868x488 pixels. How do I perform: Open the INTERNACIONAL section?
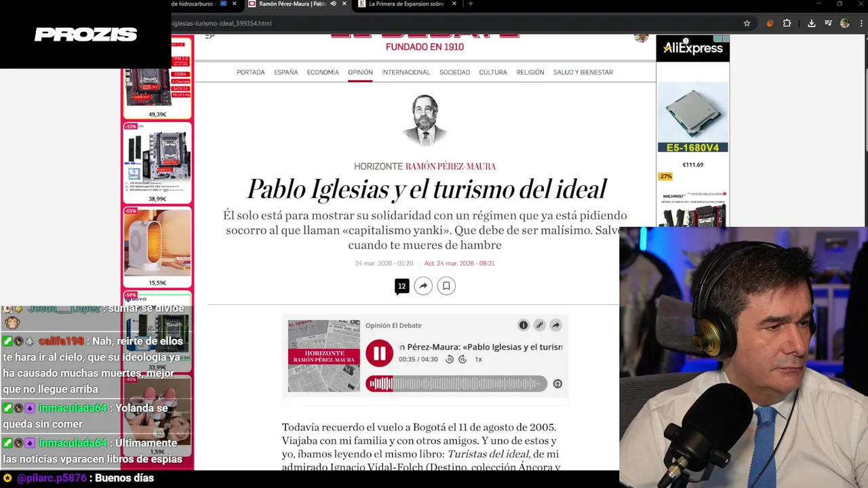pos(406,73)
